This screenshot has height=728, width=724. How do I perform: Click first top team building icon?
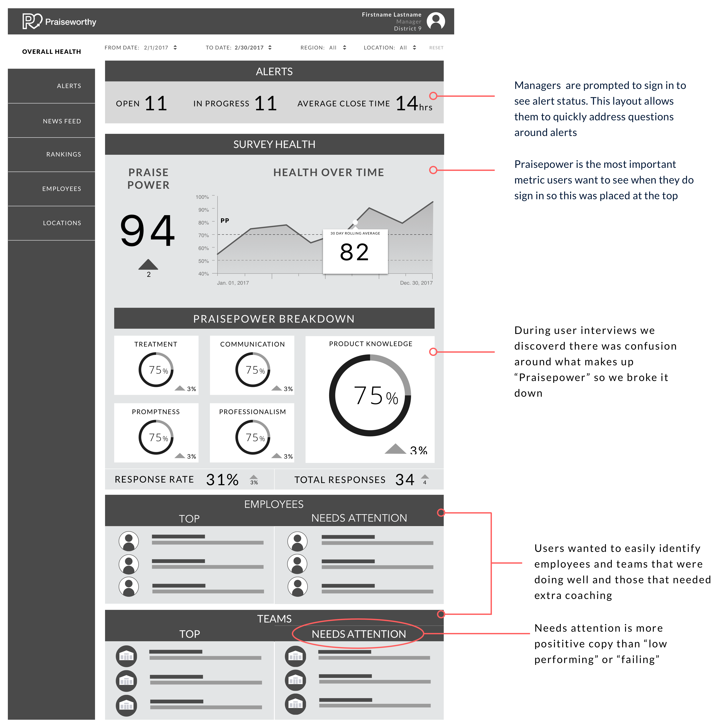(x=127, y=656)
